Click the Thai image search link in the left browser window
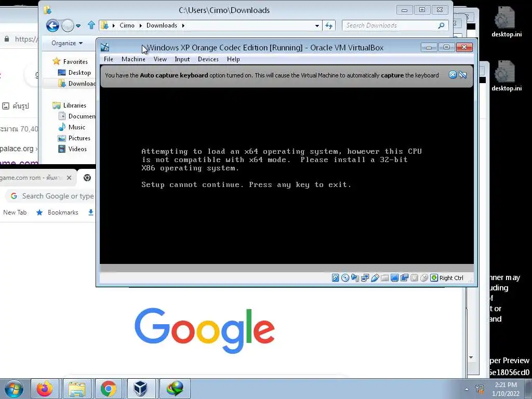Screen dimensions: 532x399 pos(16,106)
